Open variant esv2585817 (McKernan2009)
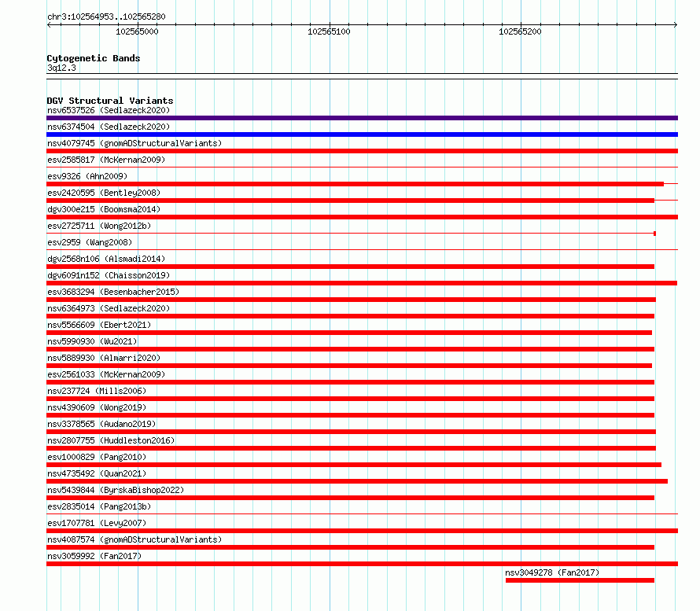The width and height of the screenshot is (700, 611). 106,160
